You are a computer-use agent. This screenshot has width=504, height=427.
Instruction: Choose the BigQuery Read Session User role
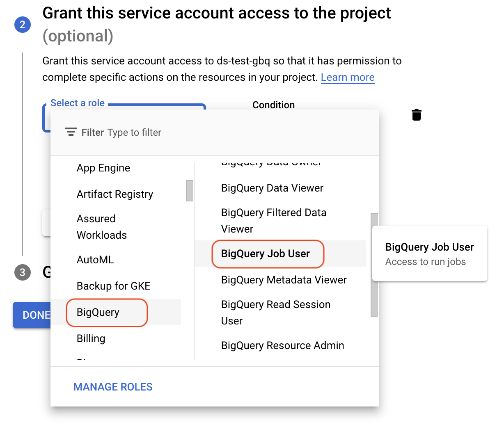pos(280,313)
